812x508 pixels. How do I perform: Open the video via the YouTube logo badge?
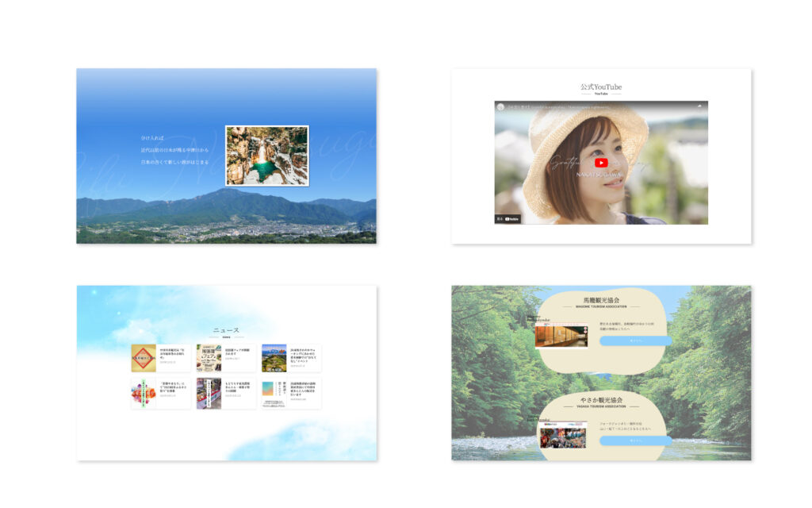point(512,218)
